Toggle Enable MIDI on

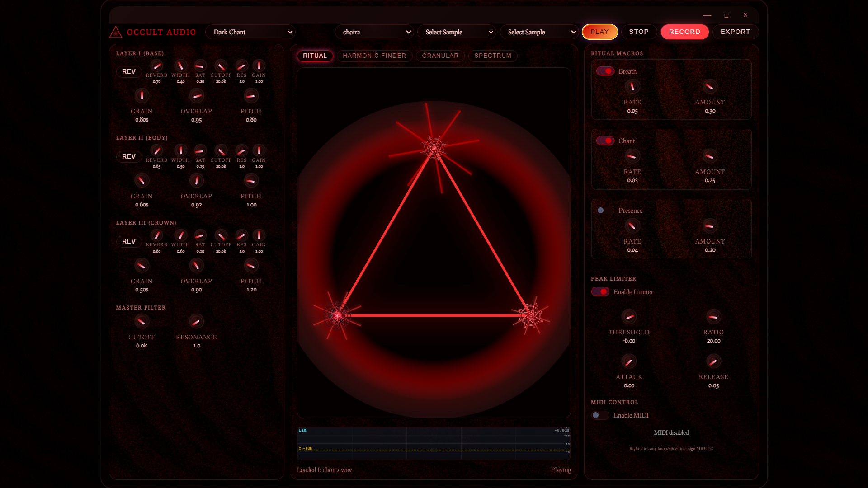[600, 415]
